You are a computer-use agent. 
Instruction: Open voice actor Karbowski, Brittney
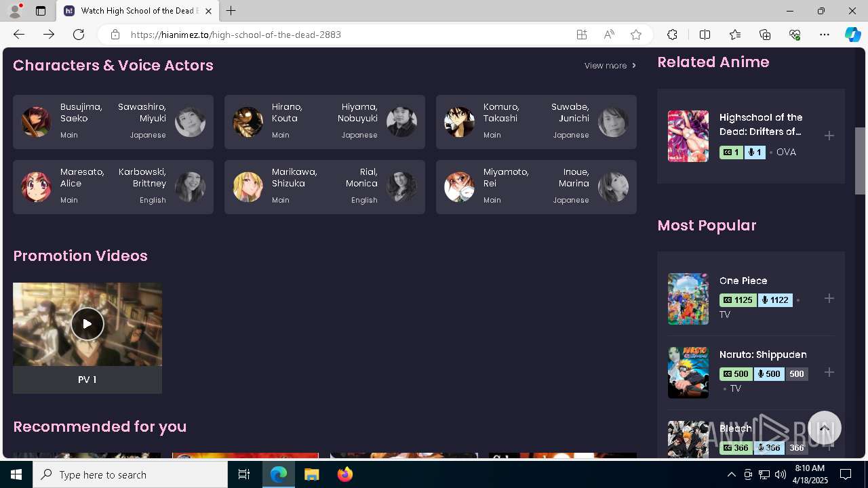[142, 178]
